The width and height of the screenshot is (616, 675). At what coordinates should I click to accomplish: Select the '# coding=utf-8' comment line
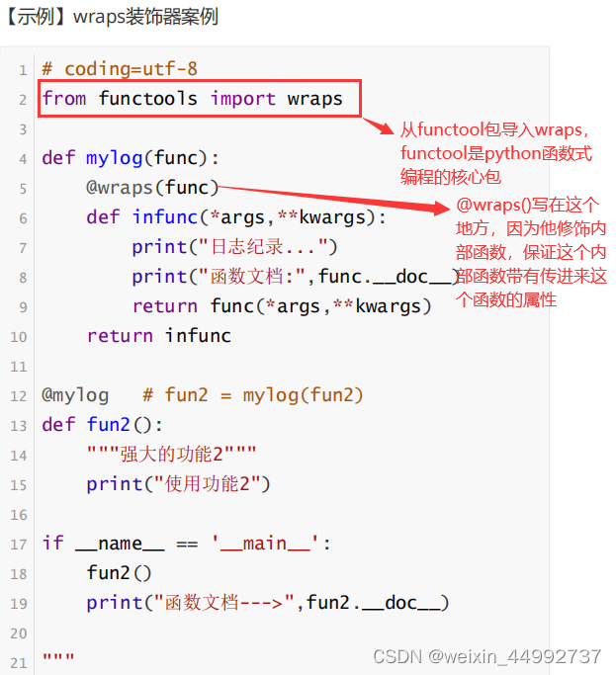(120, 69)
